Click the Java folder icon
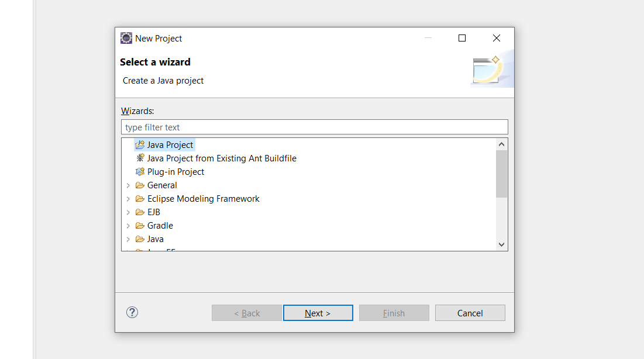This screenshot has height=359, width=644. 140,239
